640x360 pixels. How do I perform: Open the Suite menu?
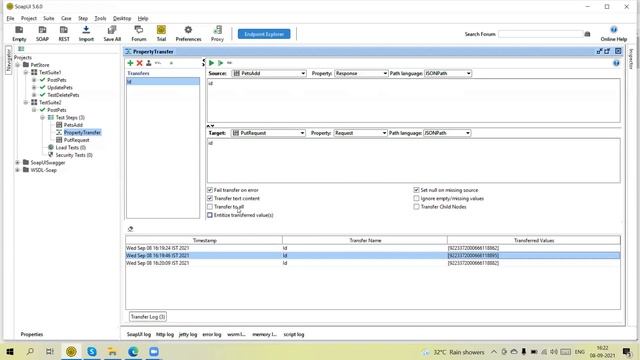click(x=49, y=18)
